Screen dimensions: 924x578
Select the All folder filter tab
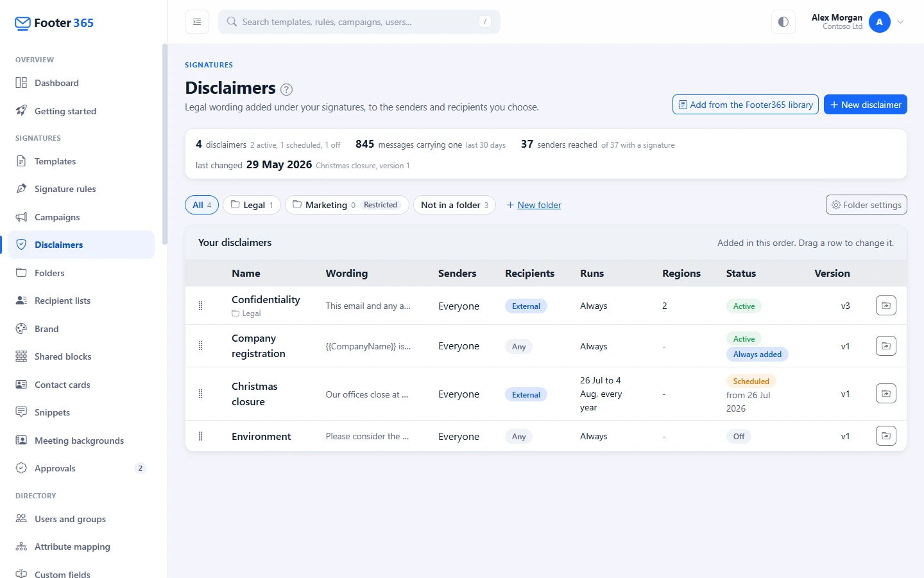coord(202,205)
